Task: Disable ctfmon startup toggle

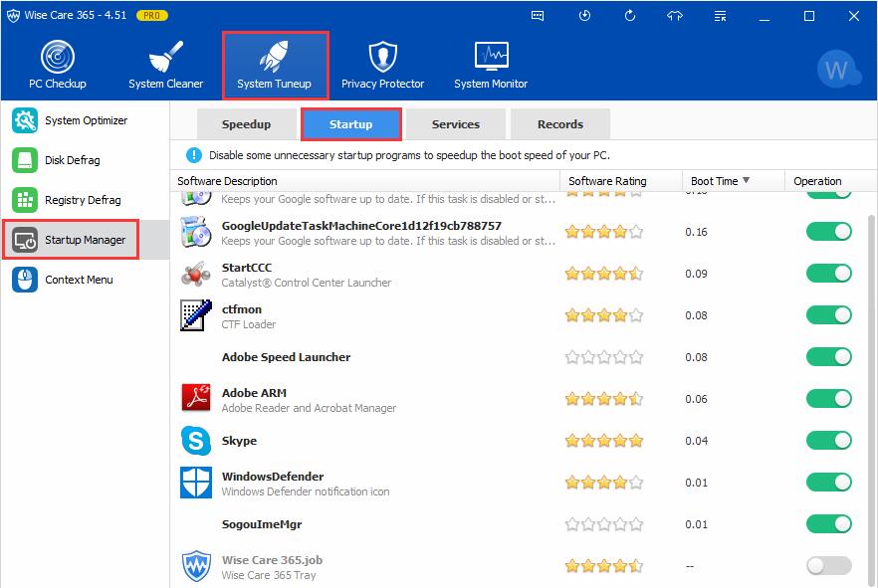Action: point(828,315)
